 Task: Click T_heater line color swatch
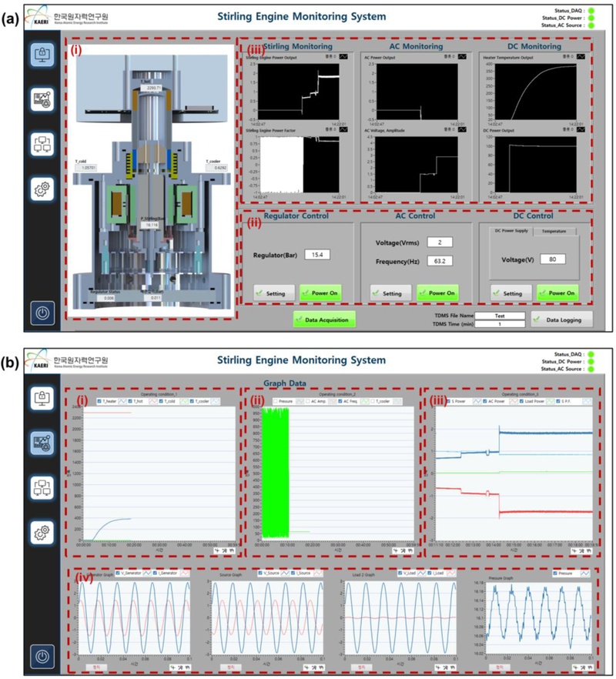122,401
